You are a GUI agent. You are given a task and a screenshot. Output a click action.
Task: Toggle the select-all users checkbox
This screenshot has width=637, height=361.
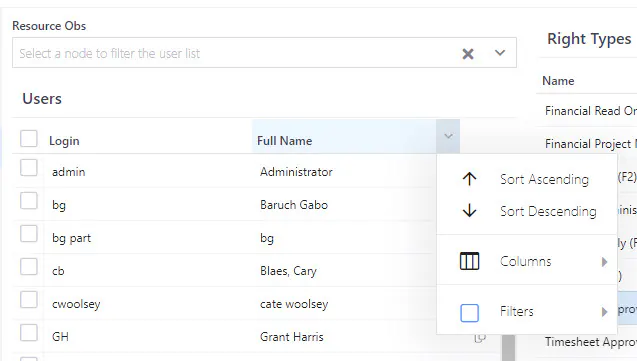coord(29,138)
